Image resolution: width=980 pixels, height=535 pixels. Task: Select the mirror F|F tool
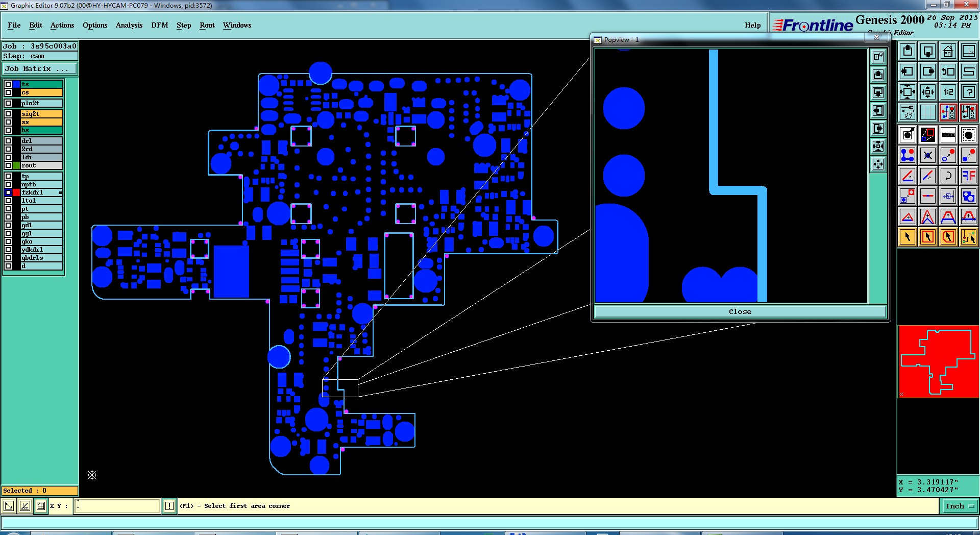click(x=969, y=176)
